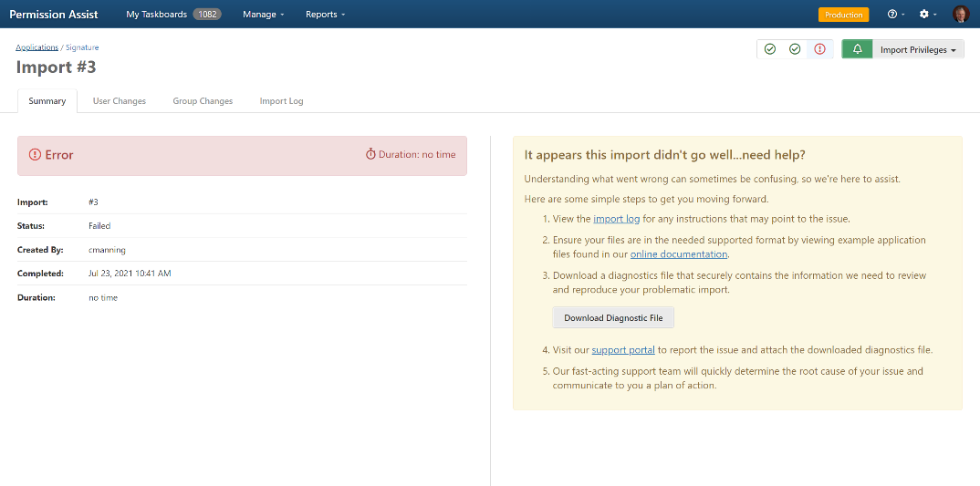Follow the import log link
The width and height of the screenshot is (980, 486).
click(617, 219)
